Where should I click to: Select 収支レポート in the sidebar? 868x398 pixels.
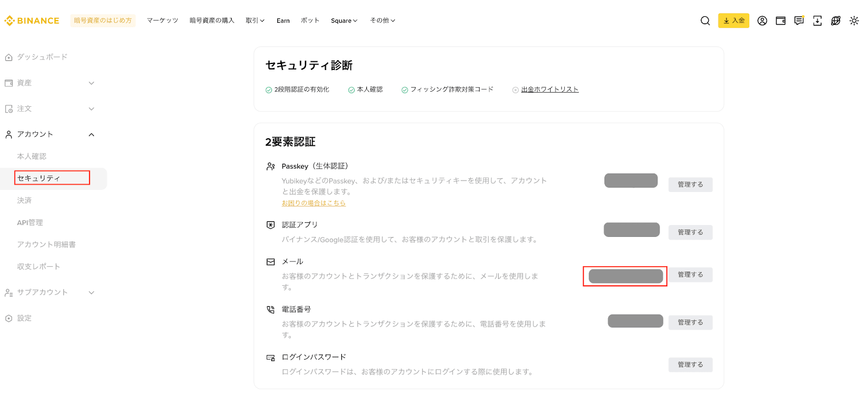39,267
